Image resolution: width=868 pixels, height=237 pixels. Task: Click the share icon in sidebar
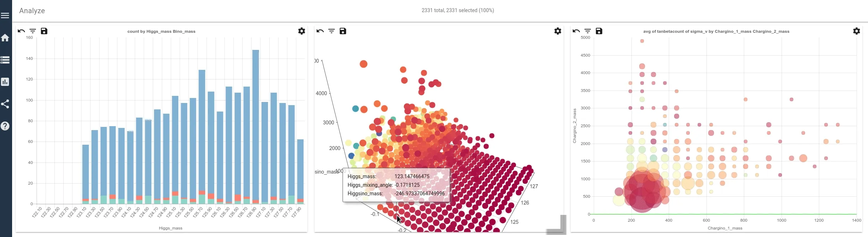[5, 104]
